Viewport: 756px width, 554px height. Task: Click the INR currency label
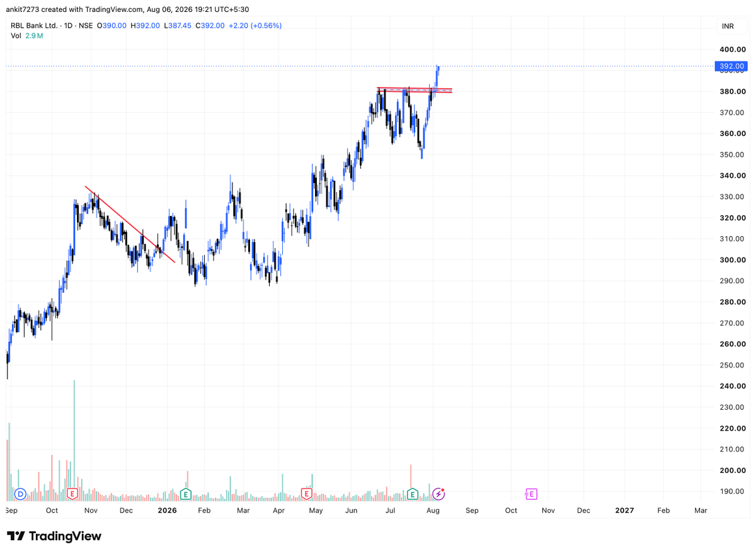728,26
